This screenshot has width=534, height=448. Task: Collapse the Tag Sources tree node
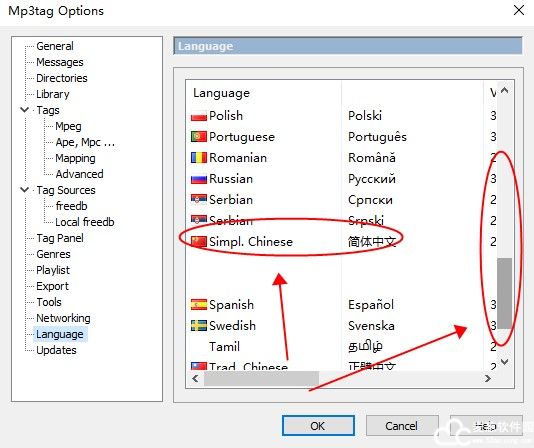pos(25,190)
